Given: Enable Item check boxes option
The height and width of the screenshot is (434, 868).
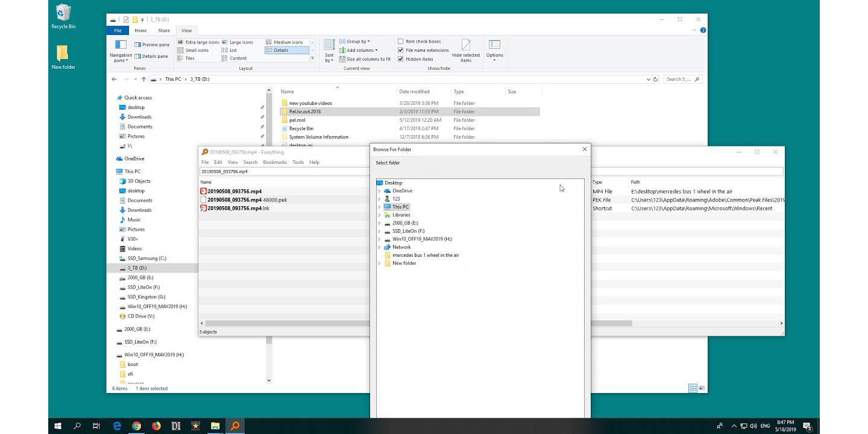Looking at the screenshot, I should [x=401, y=42].
